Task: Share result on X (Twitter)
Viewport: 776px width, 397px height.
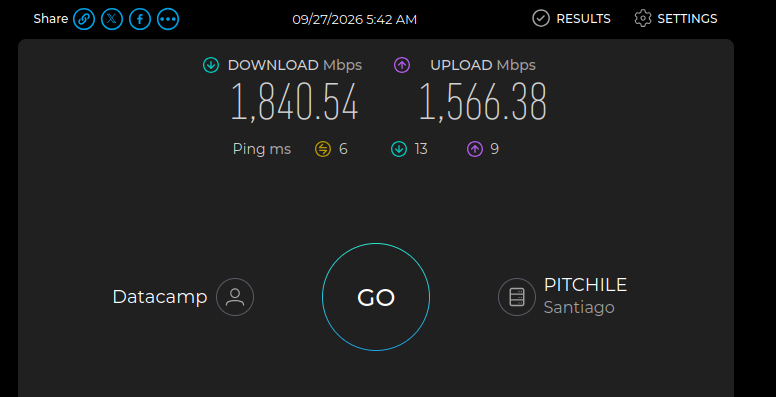Action: pyautogui.click(x=112, y=19)
